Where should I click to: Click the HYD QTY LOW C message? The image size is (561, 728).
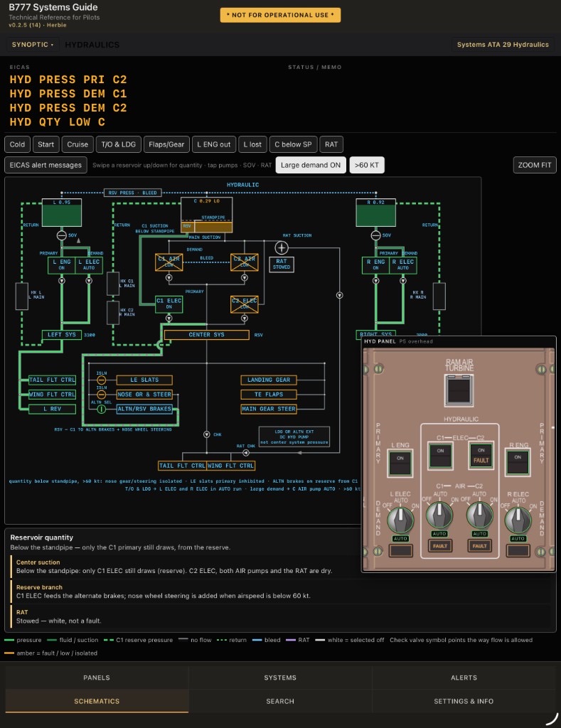57,122
